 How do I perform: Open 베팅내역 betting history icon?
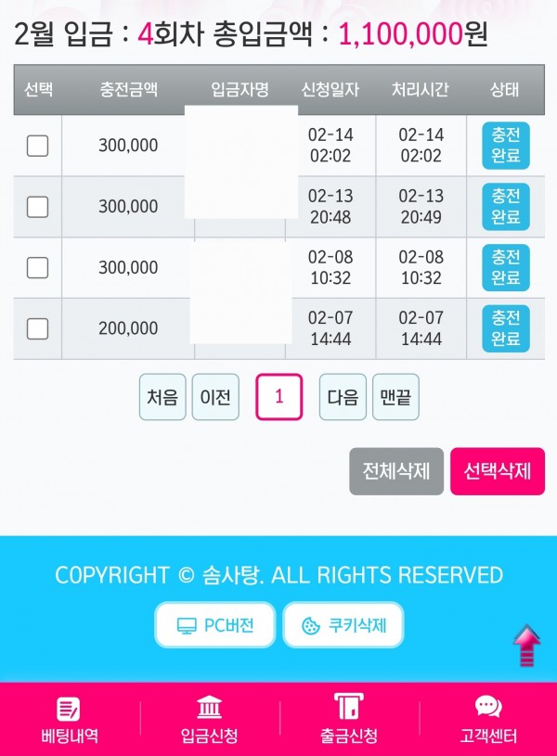coord(68,709)
